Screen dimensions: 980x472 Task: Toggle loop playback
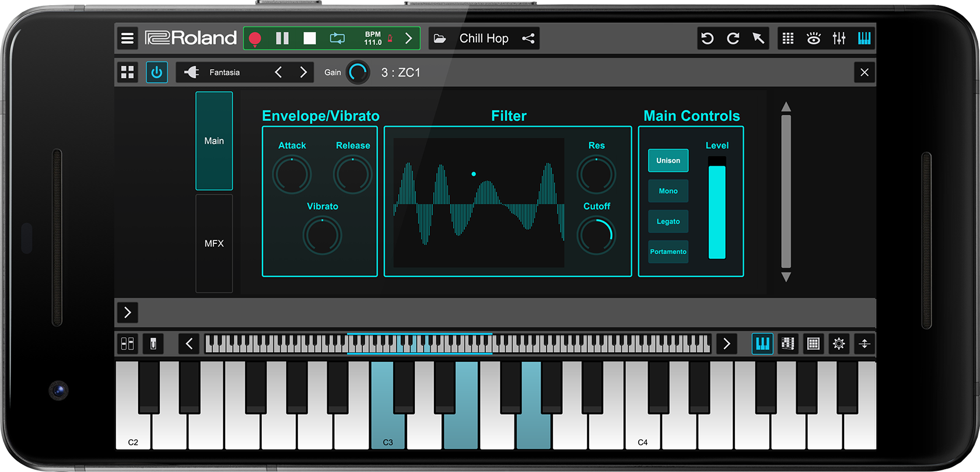pyautogui.click(x=337, y=39)
